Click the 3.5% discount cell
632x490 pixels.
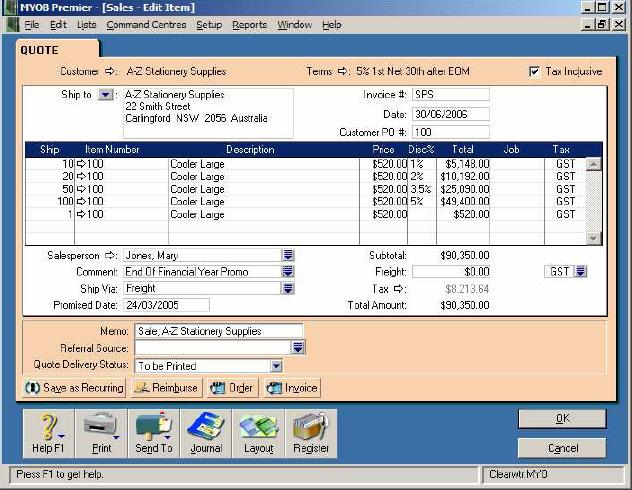pyautogui.click(x=422, y=189)
